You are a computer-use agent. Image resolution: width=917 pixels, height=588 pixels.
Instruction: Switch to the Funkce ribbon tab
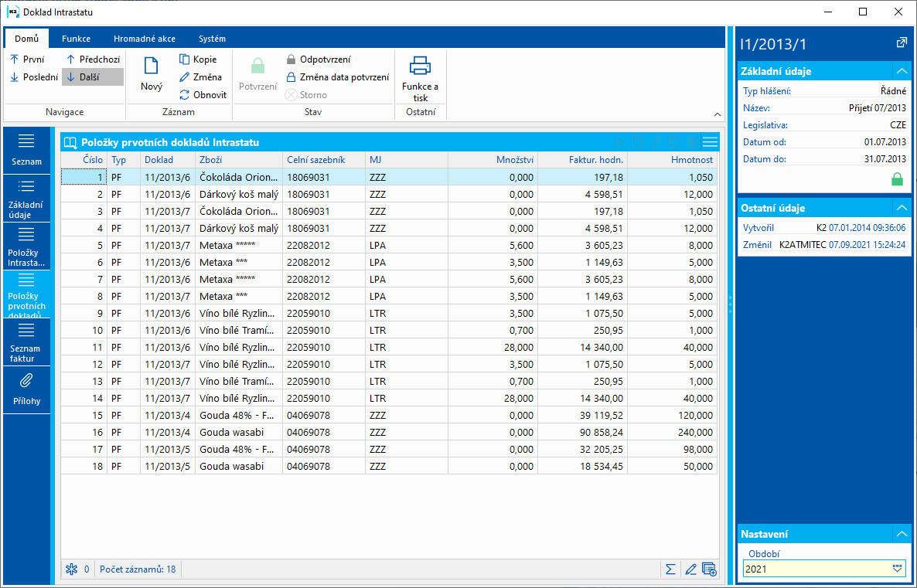[77, 39]
